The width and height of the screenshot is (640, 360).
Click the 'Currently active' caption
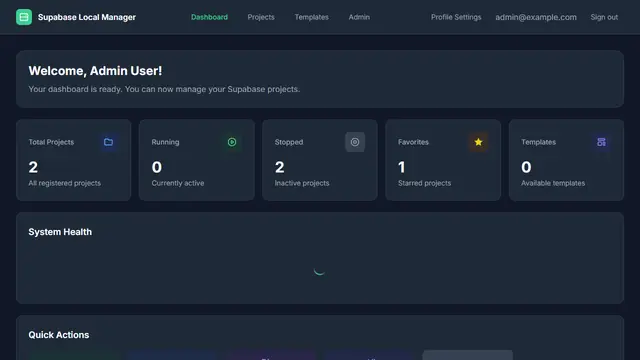click(x=178, y=183)
